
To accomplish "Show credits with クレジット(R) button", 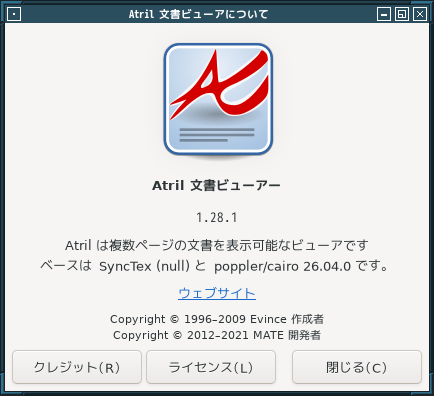I will click(77, 367).
